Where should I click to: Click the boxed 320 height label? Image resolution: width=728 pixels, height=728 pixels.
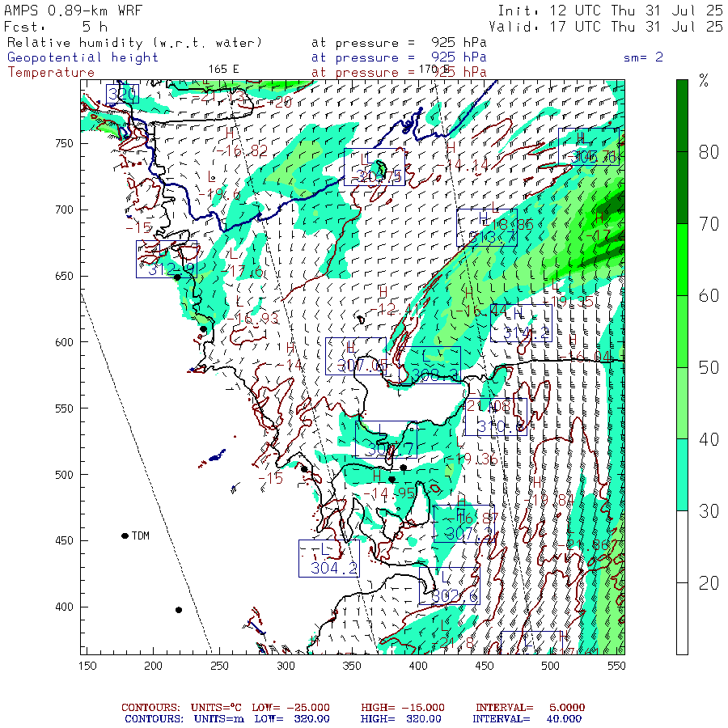coord(122,95)
